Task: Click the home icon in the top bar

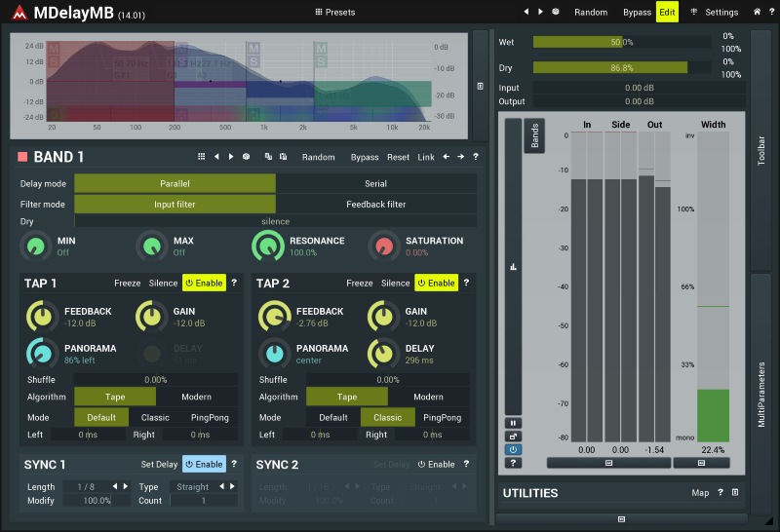Action: [x=757, y=13]
